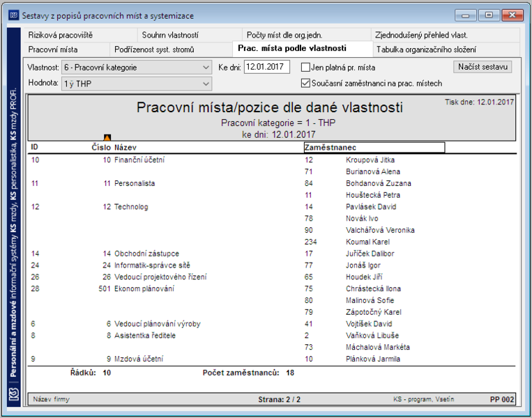Click employee Kroupová Jitka
This screenshot has width=532, height=418.
370,160
